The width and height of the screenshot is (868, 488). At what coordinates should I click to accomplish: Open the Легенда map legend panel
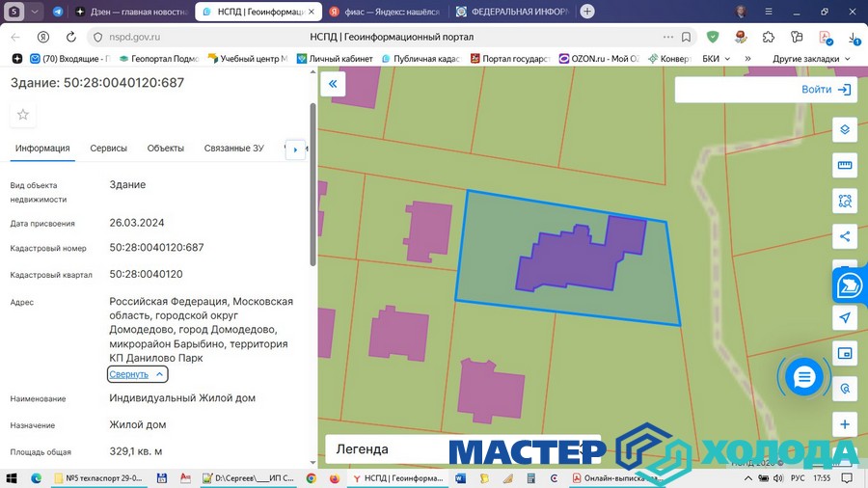click(463, 449)
